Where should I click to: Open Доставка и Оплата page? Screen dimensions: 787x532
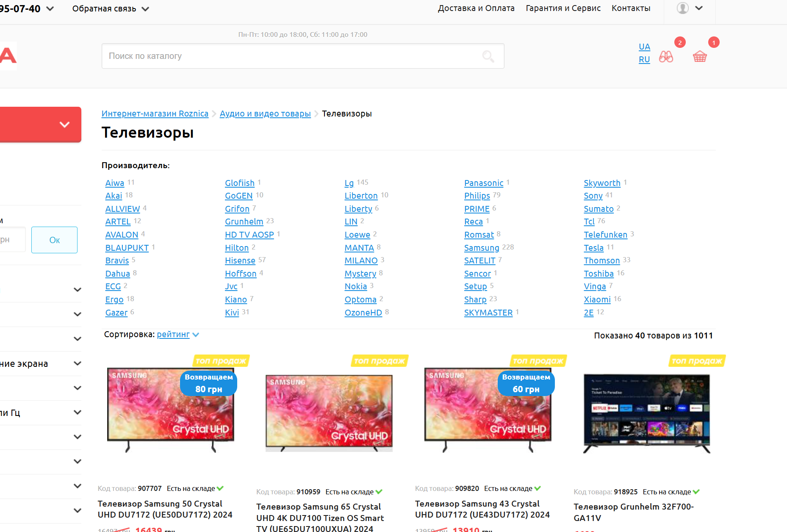(476, 8)
